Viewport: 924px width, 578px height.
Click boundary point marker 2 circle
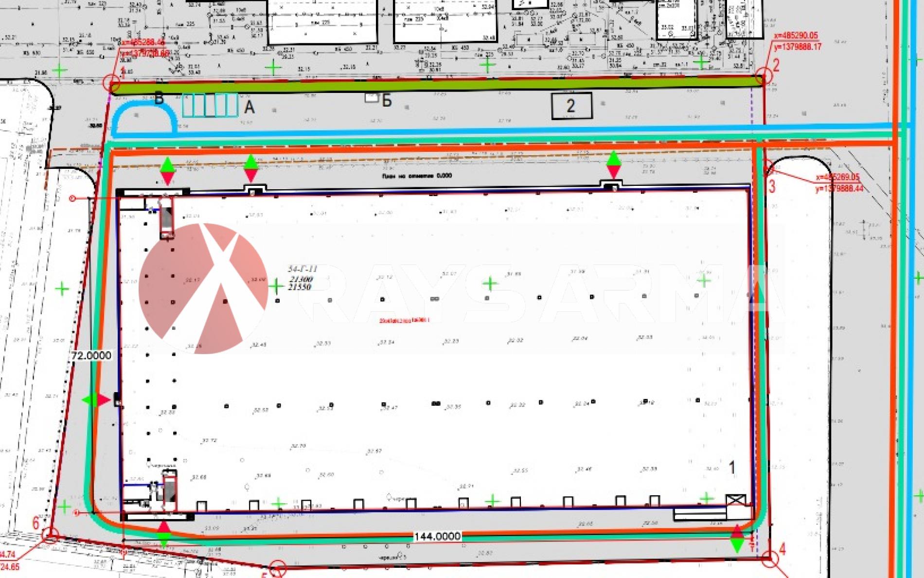[x=764, y=76]
